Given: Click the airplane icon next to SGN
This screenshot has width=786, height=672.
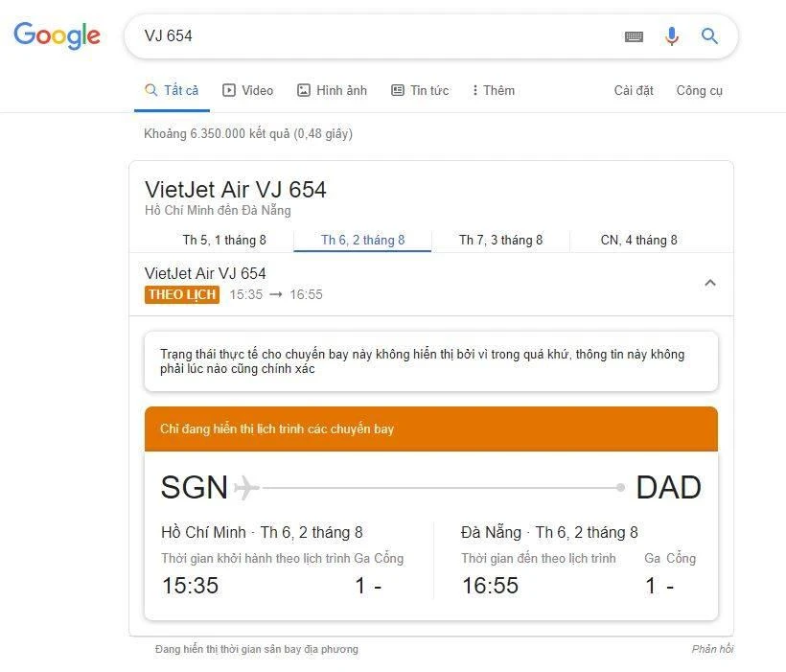Looking at the screenshot, I should coord(246,487).
